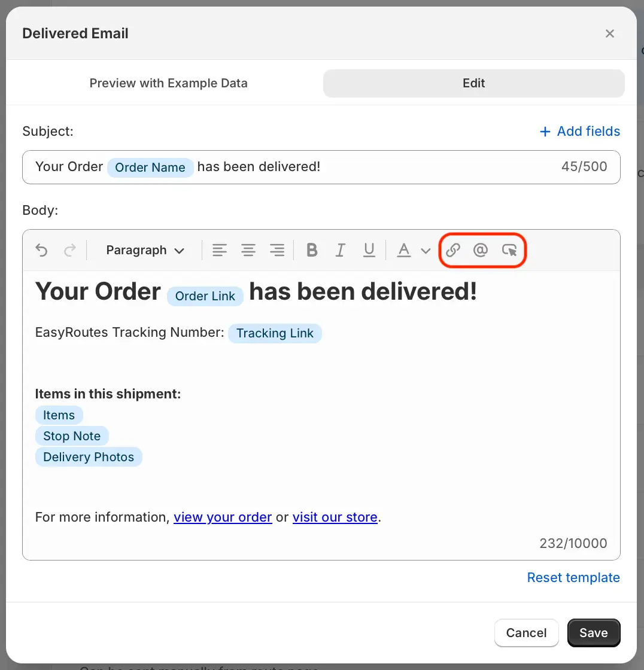The image size is (644, 670).
Task: Insert a button with the cursor icon
Action: coord(509,250)
